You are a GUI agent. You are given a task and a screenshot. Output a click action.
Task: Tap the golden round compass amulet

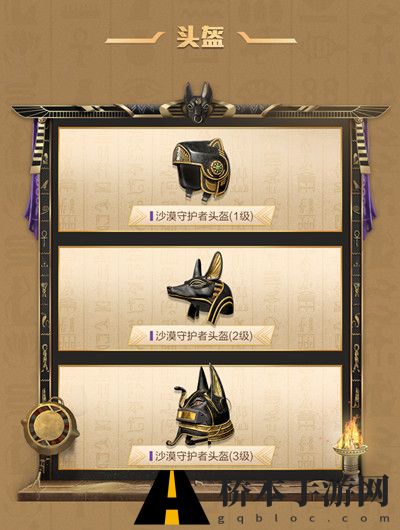pos(50,426)
